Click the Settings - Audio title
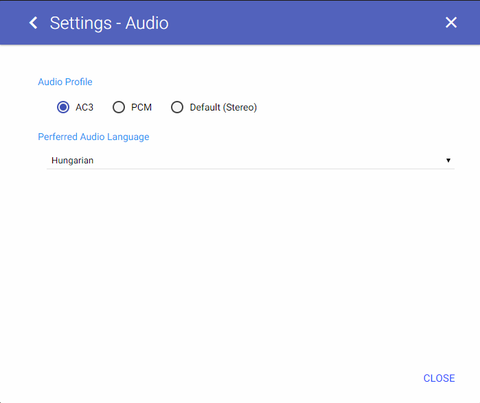This screenshot has height=403, width=480. tap(109, 23)
